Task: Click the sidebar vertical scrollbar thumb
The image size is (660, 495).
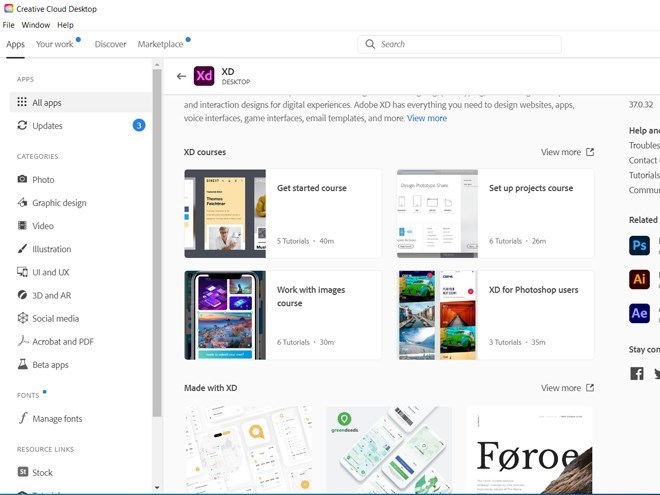Action: click(157, 243)
